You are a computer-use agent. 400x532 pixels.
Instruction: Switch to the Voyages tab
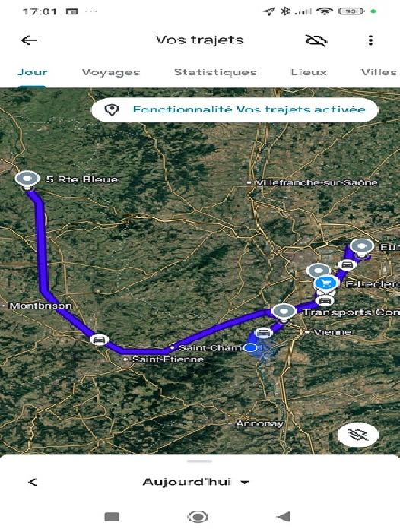tap(111, 72)
